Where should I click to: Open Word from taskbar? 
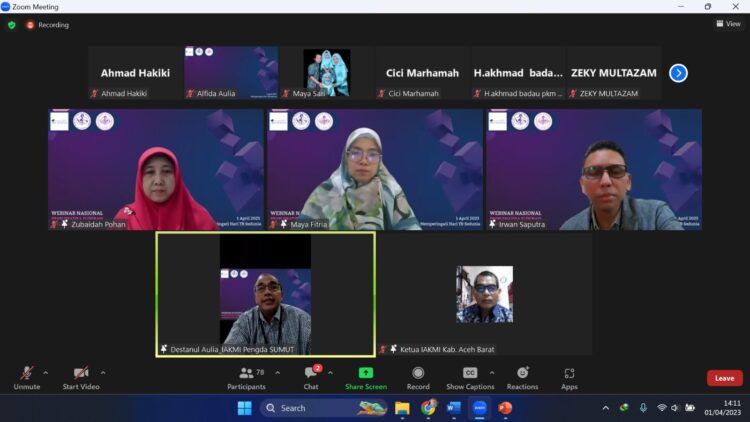453,408
